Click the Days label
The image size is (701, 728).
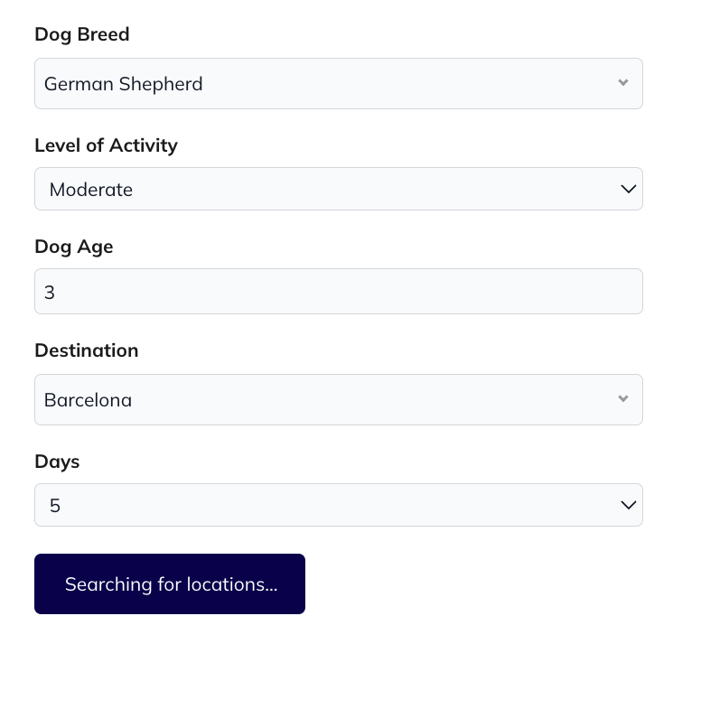(x=57, y=462)
